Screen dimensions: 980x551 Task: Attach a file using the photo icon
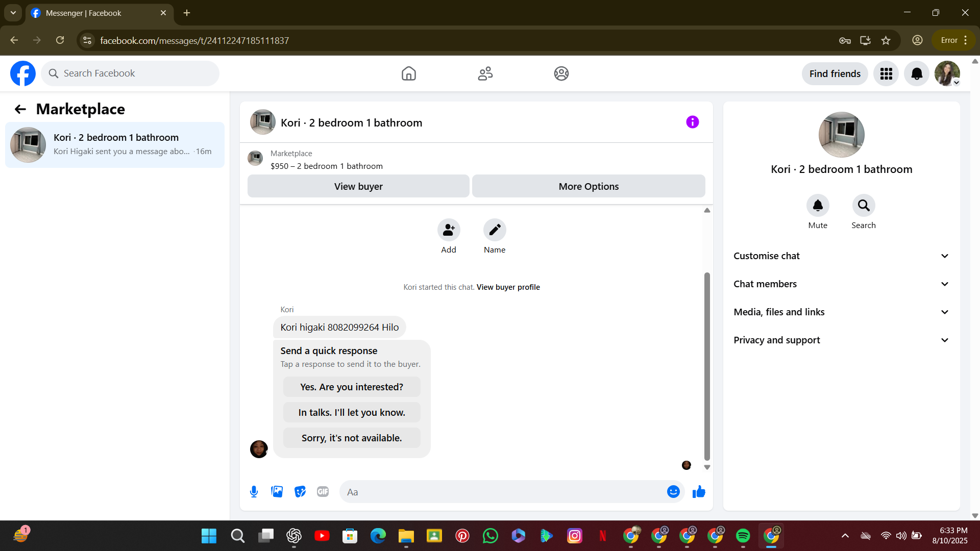tap(277, 492)
